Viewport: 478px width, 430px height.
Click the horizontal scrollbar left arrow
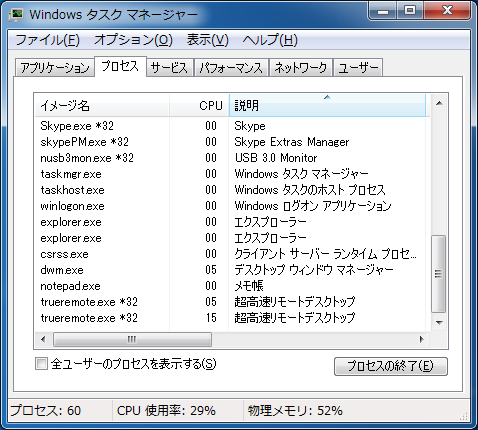pyautogui.click(x=43, y=340)
